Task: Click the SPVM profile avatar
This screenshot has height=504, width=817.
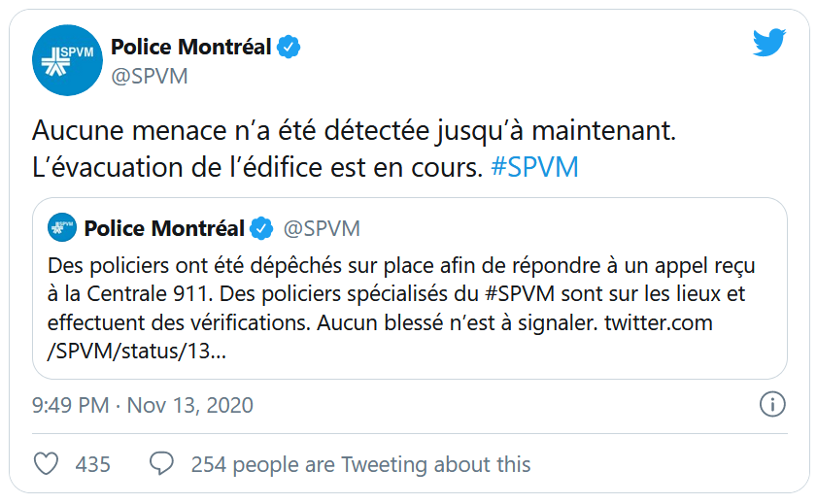Action: pyautogui.click(x=66, y=60)
